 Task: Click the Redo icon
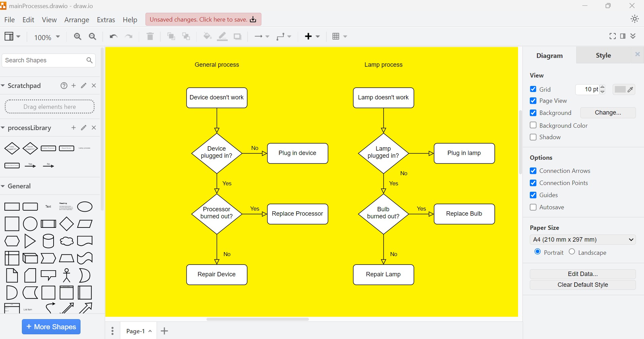click(x=129, y=36)
